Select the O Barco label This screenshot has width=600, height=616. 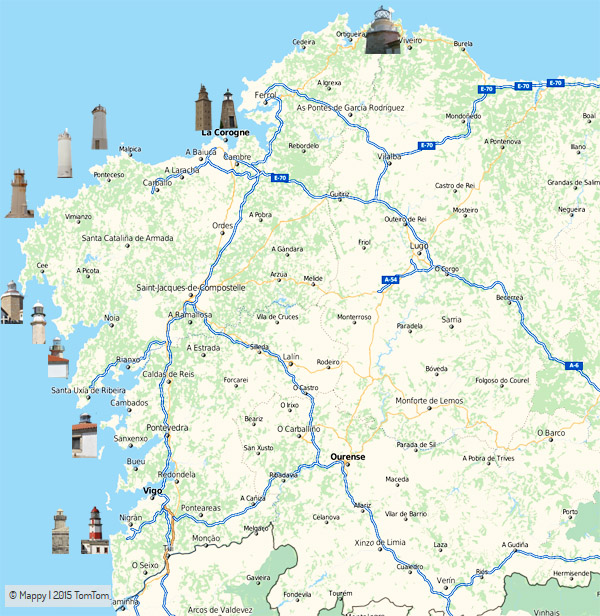(x=551, y=433)
